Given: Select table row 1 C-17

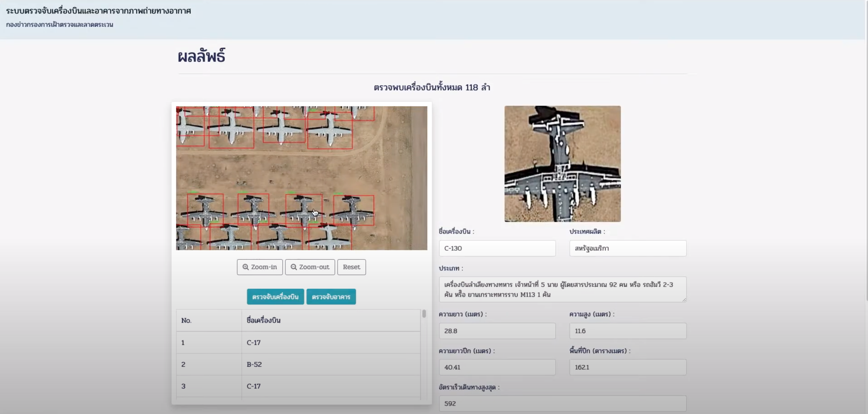Looking at the screenshot, I should pos(298,342).
